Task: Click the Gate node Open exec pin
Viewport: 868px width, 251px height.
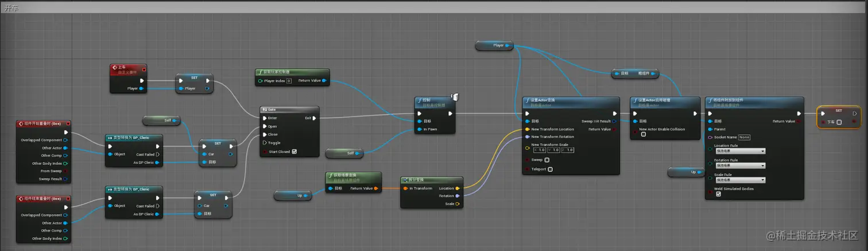Action: click(264, 126)
